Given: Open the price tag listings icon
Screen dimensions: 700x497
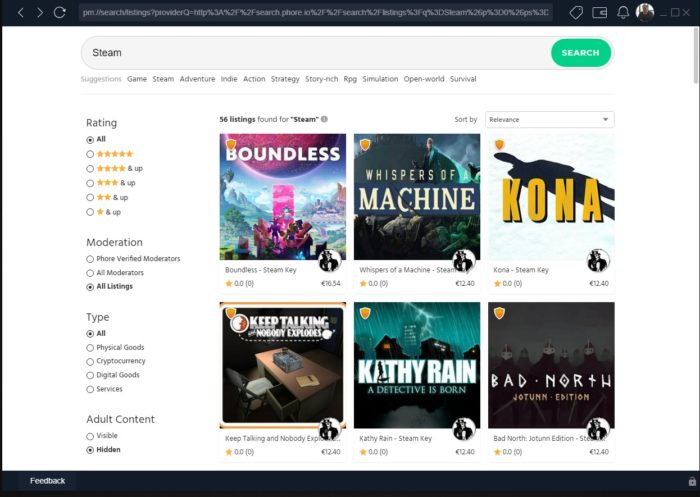Looking at the screenshot, I should pyautogui.click(x=576, y=13).
